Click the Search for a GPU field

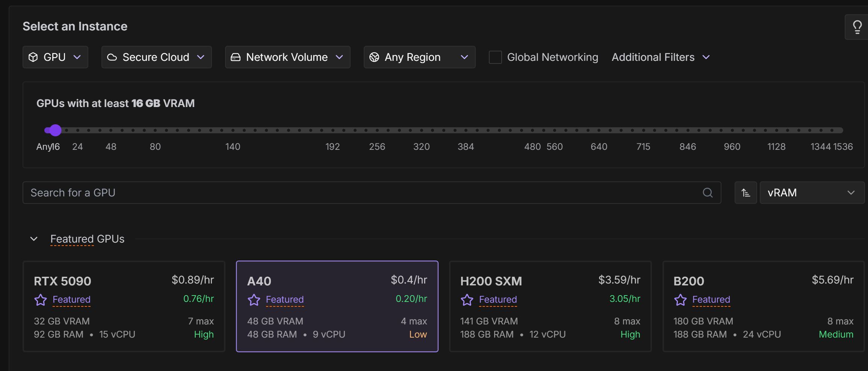tap(361, 193)
